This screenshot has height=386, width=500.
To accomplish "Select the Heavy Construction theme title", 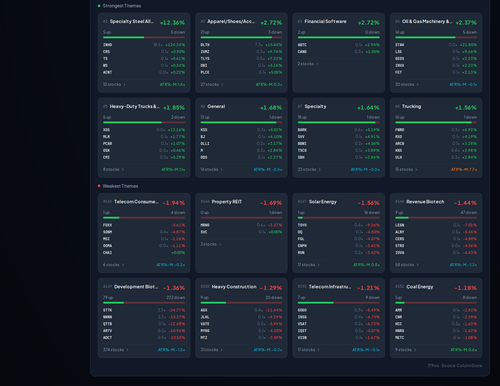I will 234,287.
